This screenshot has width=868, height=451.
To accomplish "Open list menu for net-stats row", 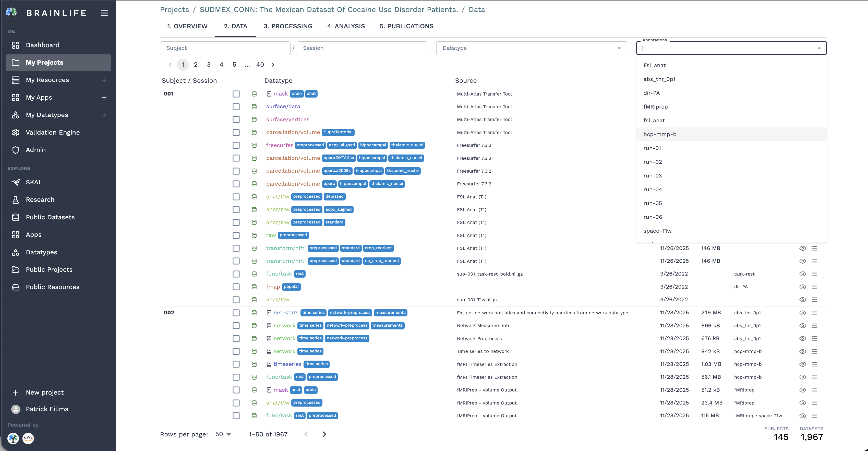I will coord(814,313).
